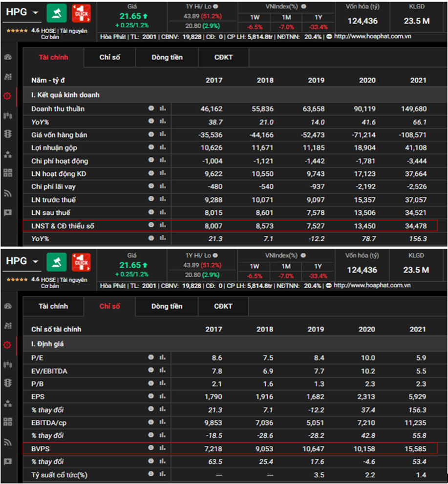This screenshot has height=484, width=448.
Task: Click the LNST & CĐ thiểu số row label
Action: [63, 226]
